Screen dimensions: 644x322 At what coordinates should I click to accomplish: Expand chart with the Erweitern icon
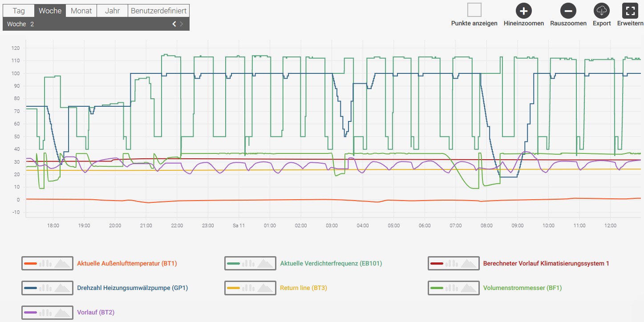point(630,11)
